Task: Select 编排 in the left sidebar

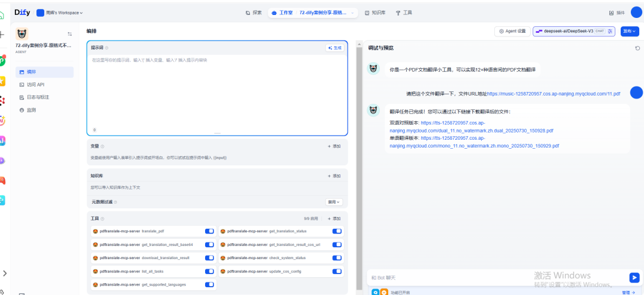Action: click(44, 72)
